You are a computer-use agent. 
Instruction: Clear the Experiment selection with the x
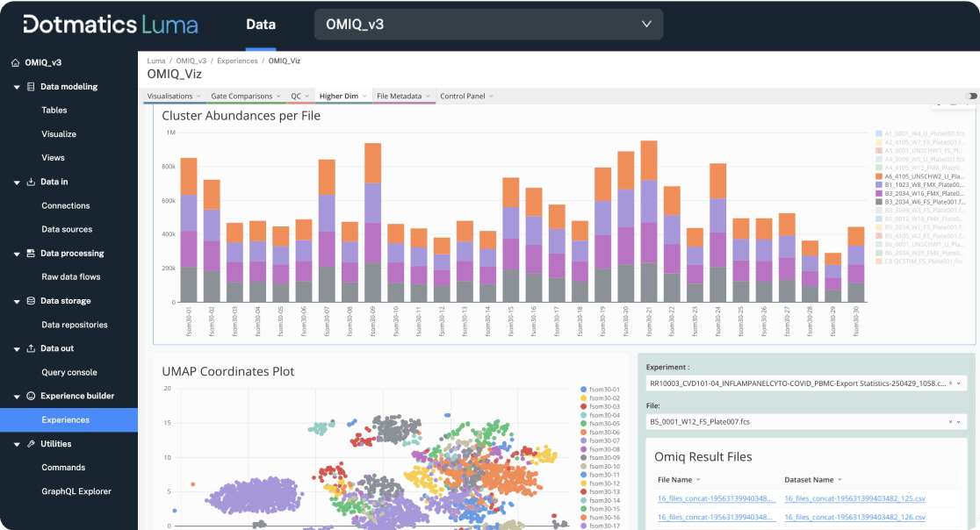point(950,383)
